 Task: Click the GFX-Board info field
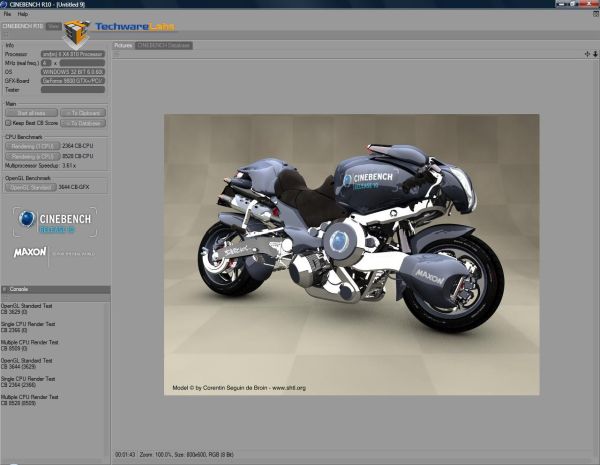pos(73,81)
